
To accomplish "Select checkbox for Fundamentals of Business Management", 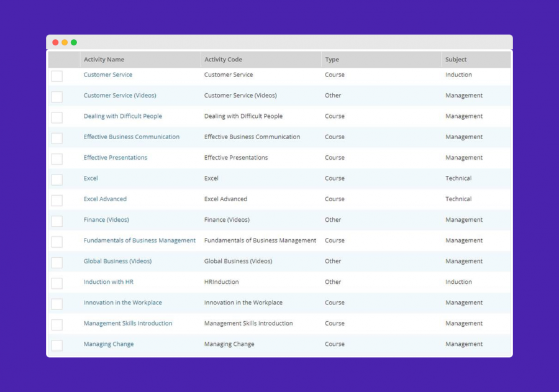I will (x=57, y=242).
